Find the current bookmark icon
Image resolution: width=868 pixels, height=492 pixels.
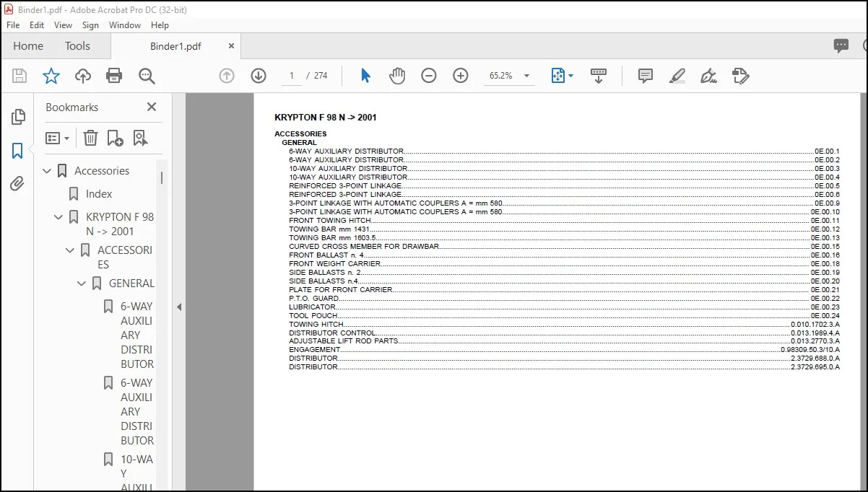pos(140,138)
